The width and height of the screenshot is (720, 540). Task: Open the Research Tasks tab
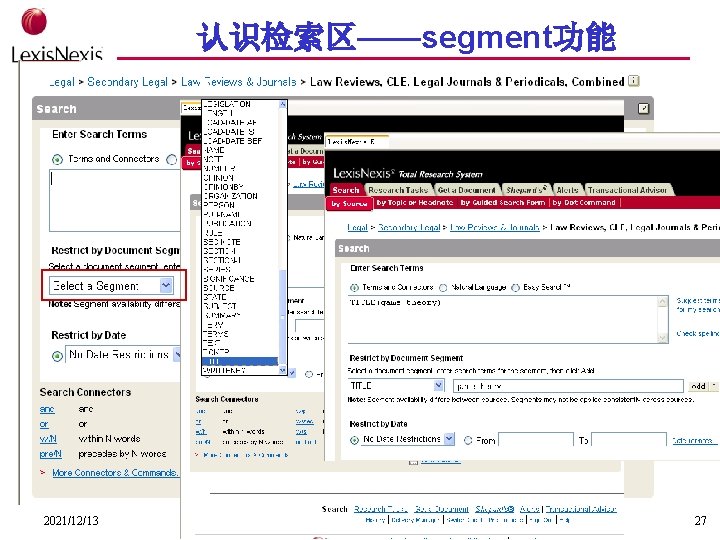398,190
